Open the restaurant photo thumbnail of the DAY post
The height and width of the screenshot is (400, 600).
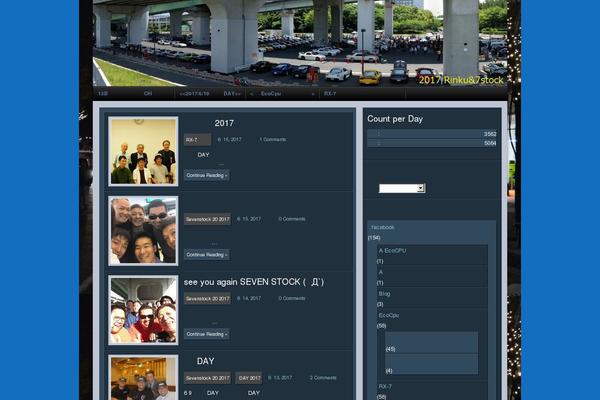pos(143,377)
